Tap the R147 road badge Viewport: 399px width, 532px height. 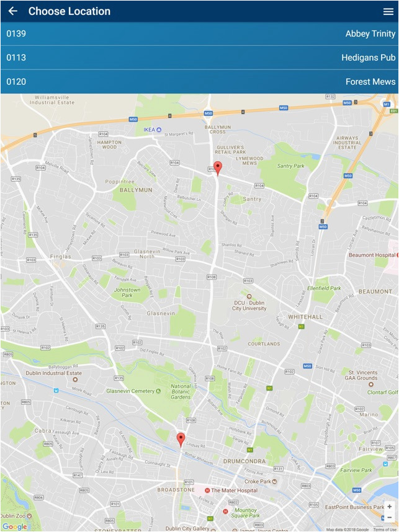[78, 476]
